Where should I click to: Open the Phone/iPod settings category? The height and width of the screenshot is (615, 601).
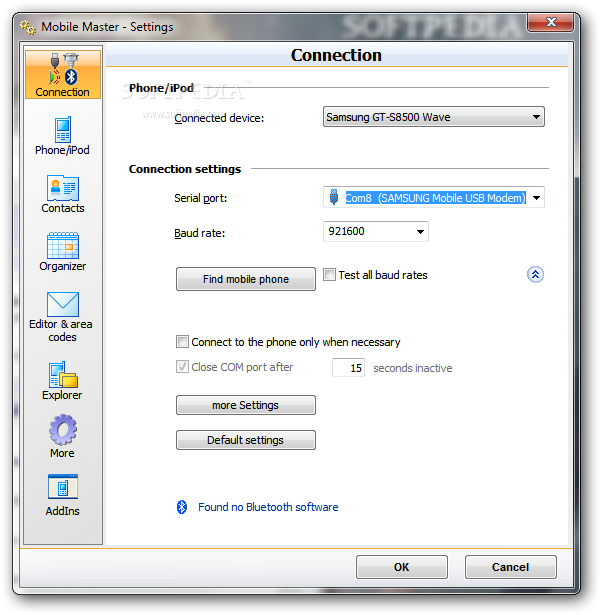(x=62, y=136)
